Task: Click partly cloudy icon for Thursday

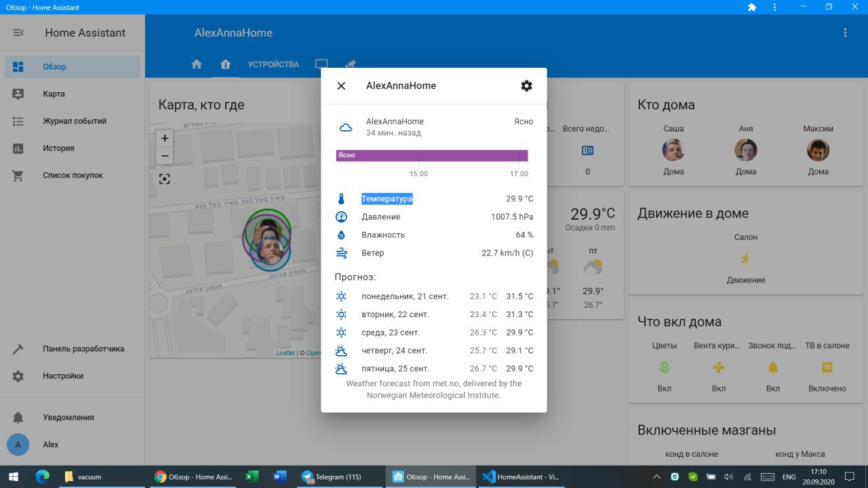Action: pyautogui.click(x=341, y=350)
